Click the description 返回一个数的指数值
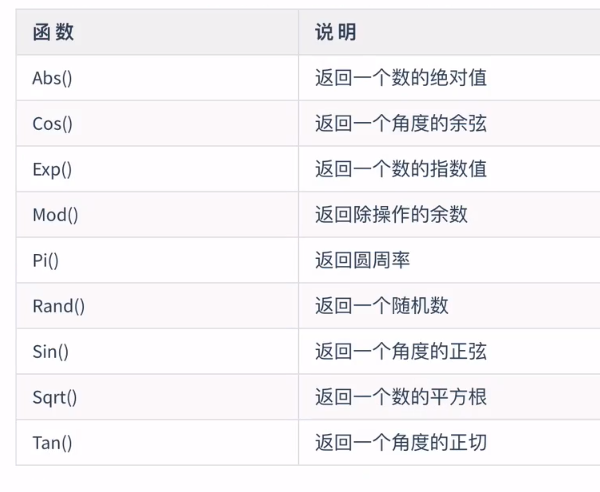Screen dimensions: 600x492 401,169
